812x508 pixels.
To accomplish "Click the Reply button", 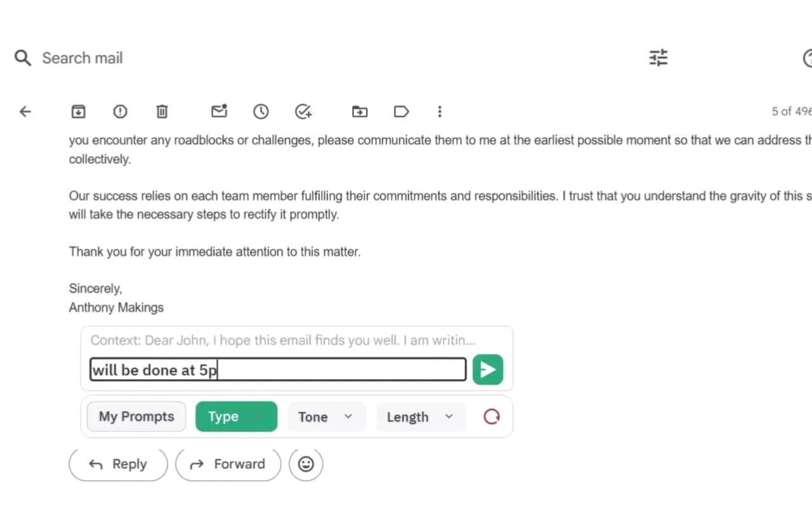I will [119, 464].
